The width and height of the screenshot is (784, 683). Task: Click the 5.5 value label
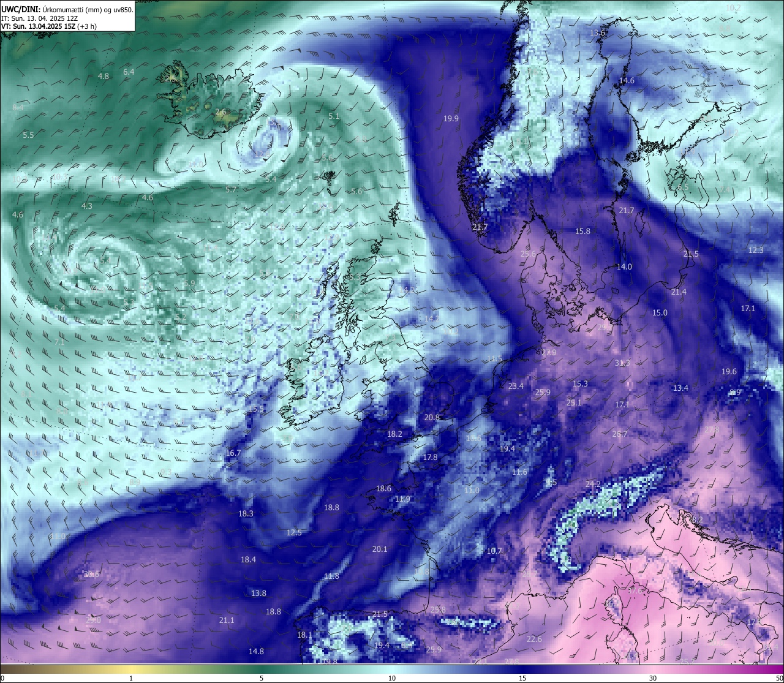click(28, 135)
